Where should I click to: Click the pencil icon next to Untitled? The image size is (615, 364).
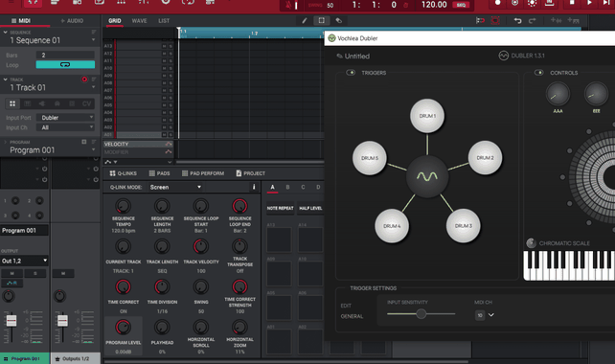tap(340, 57)
